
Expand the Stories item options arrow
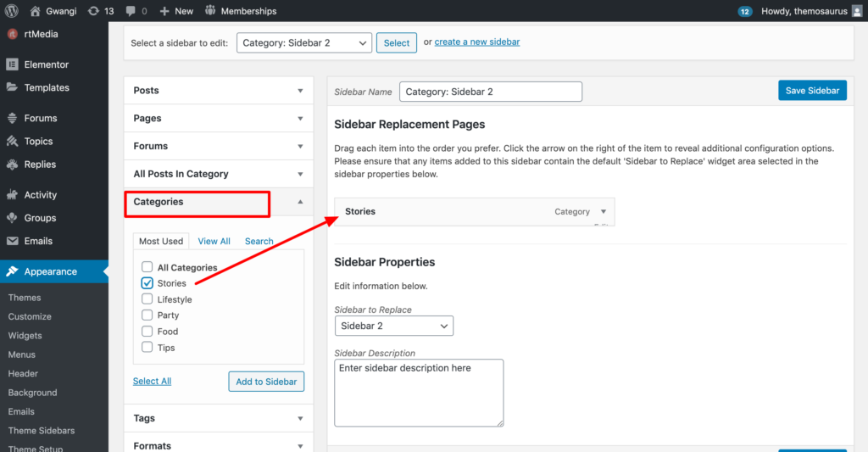pos(604,212)
